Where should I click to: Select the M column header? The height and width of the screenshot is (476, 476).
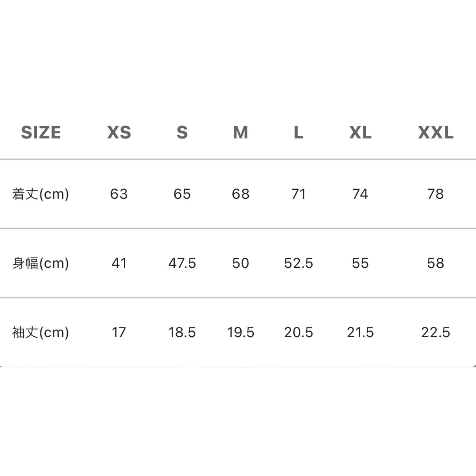coord(241,132)
